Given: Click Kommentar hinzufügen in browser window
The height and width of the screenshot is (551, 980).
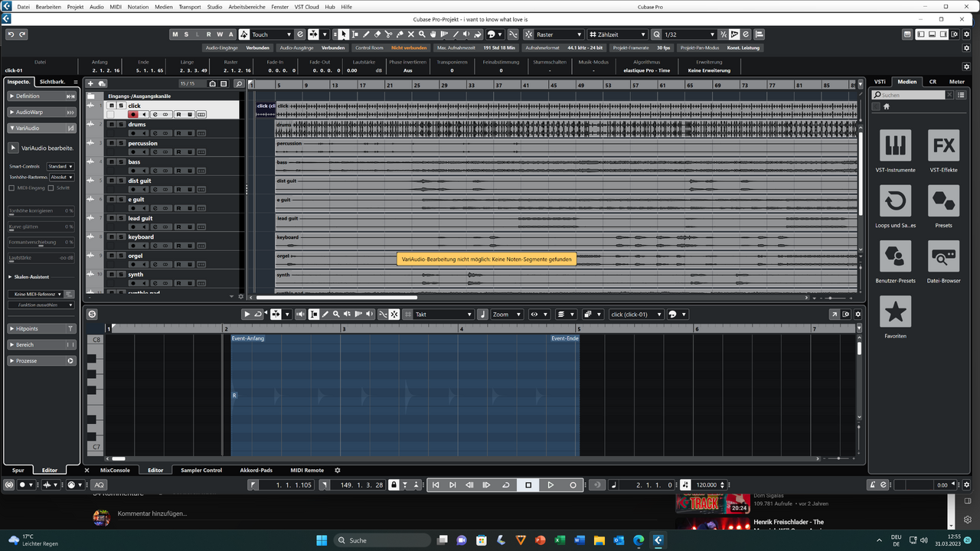Looking at the screenshot, I should coord(152,514).
